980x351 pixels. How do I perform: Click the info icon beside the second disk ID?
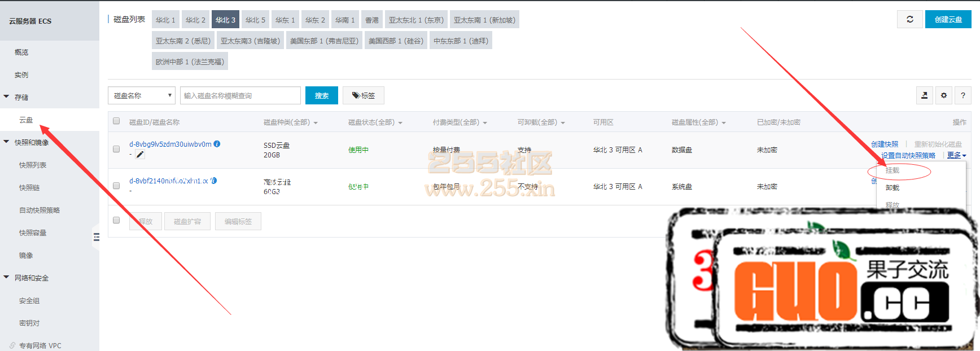pos(214,181)
